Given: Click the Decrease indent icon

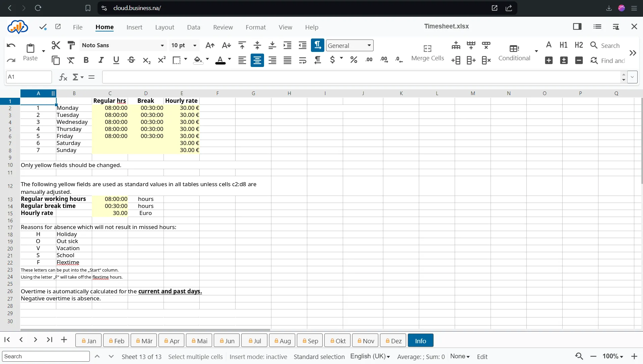Looking at the screenshot, I should 303,45.
